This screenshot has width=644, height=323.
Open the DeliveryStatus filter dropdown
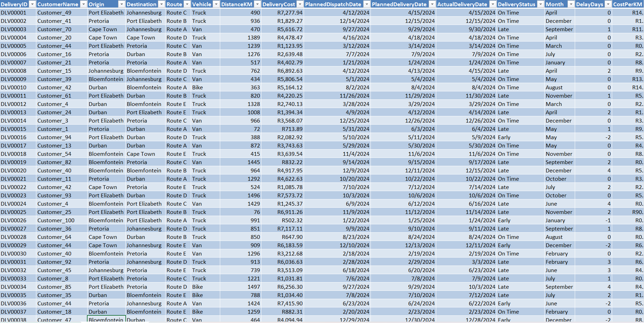(540, 4)
